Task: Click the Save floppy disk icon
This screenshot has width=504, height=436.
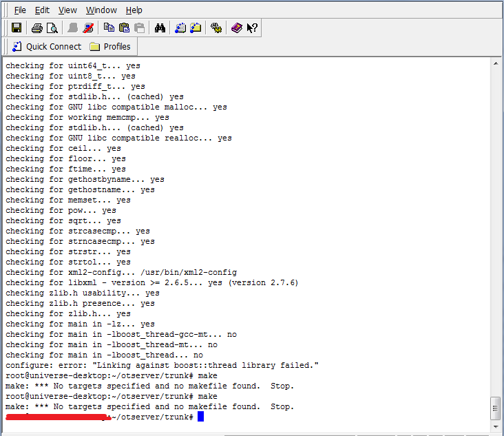Action: (17, 28)
